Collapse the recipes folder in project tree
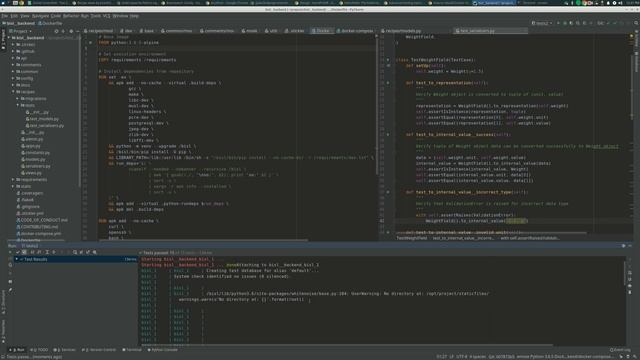This screenshot has width=640, height=360. [13, 92]
